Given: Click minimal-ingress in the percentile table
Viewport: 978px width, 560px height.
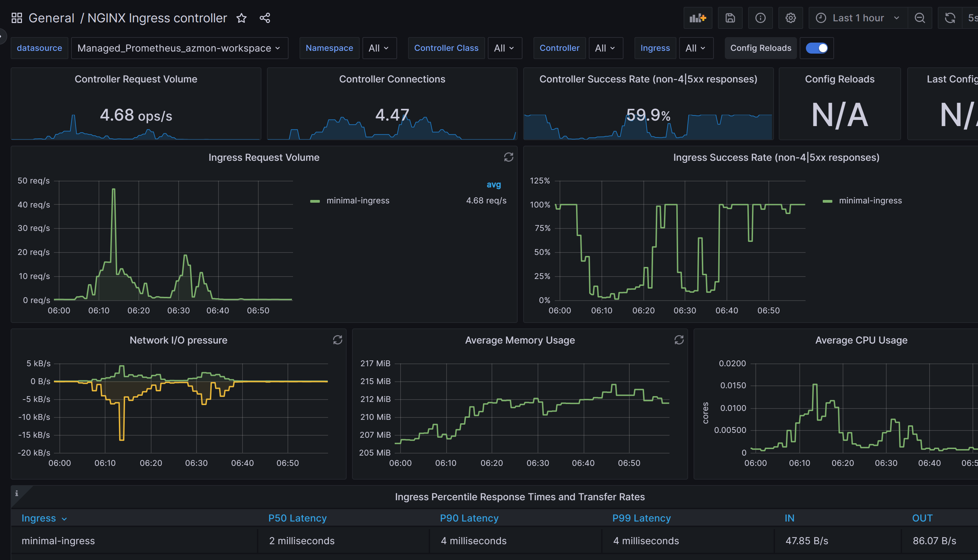Looking at the screenshot, I should tap(58, 540).
